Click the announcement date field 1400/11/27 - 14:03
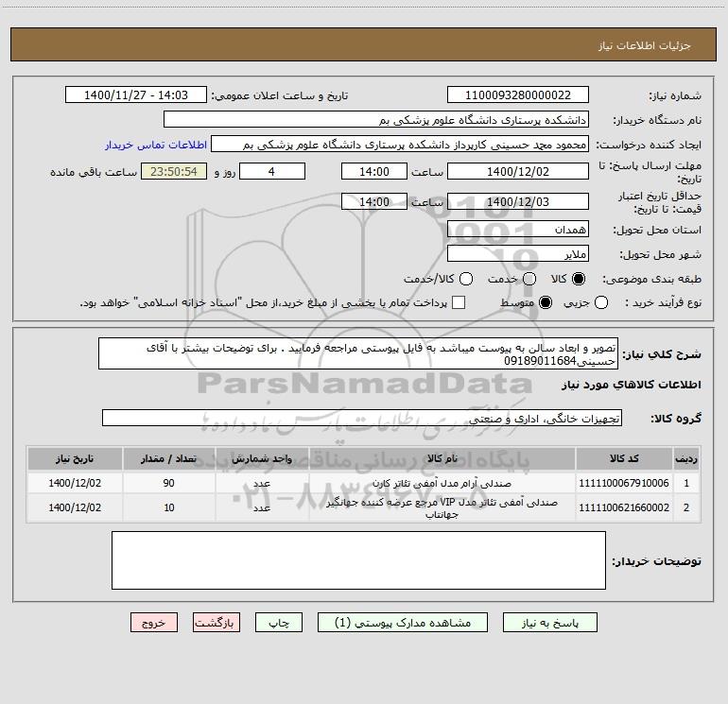Screen dimensions: 728x704 click(x=136, y=94)
